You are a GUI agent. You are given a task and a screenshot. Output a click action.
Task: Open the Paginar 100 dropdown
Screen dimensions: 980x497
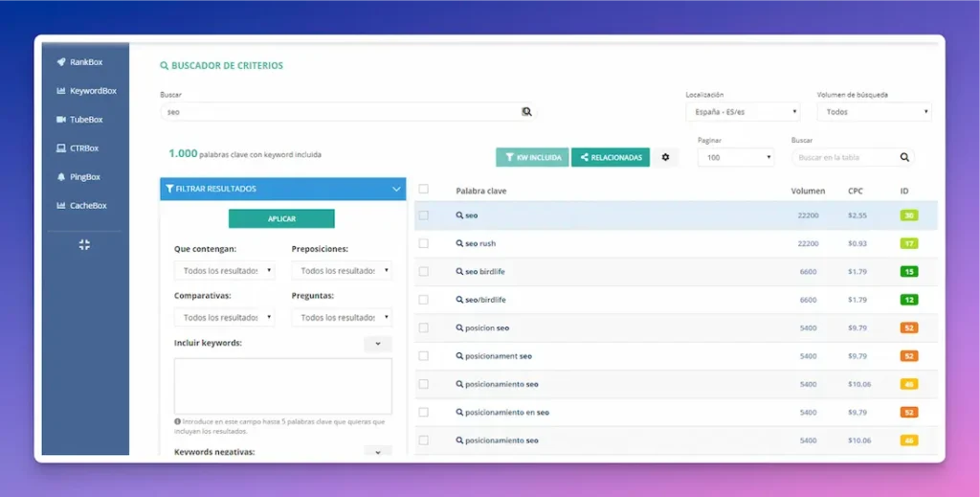(x=736, y=158)
